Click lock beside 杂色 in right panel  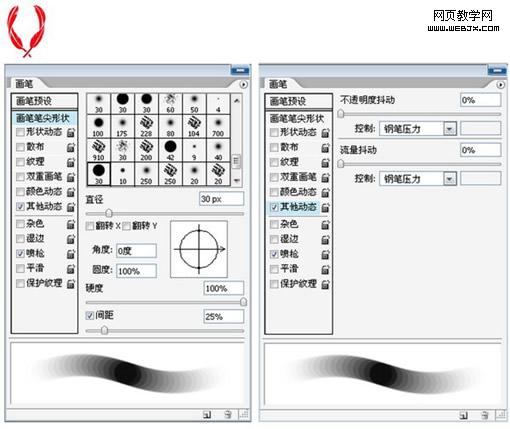tap(325, 225)
